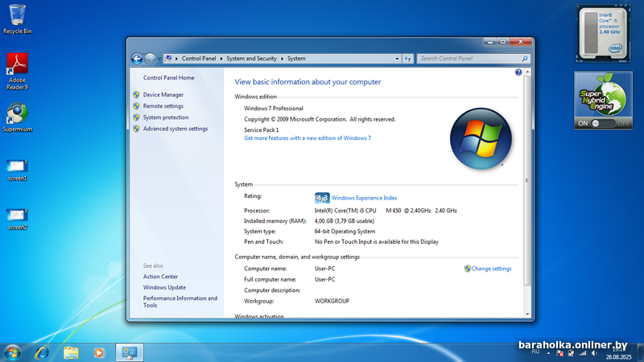This screenshot has height=362, width=644.
Task: Click WORKGROUP value text
Action: [332, 301]
